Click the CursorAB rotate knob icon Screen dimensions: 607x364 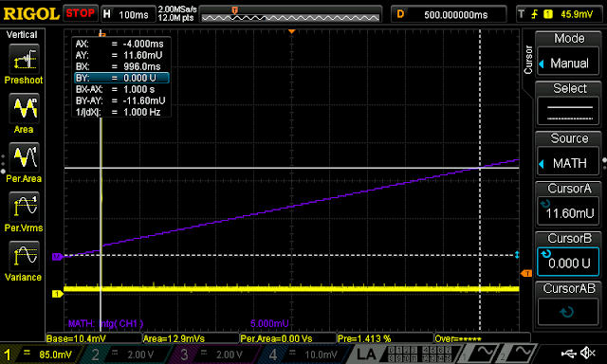[x=567, y=312]
